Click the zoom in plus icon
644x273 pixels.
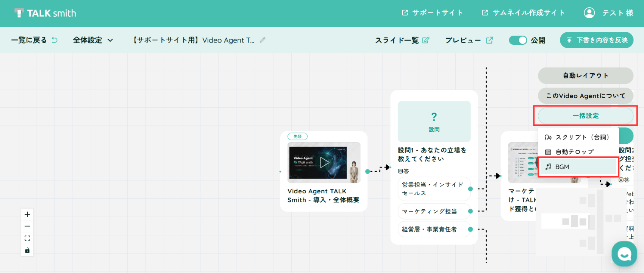point(27,214)
